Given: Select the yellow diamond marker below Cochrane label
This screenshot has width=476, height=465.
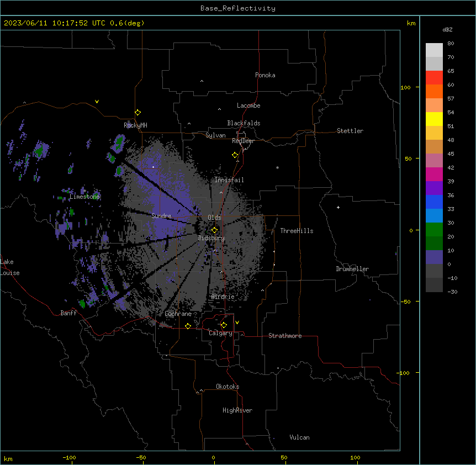Looking at the screenshot, I should pos(188,326).
